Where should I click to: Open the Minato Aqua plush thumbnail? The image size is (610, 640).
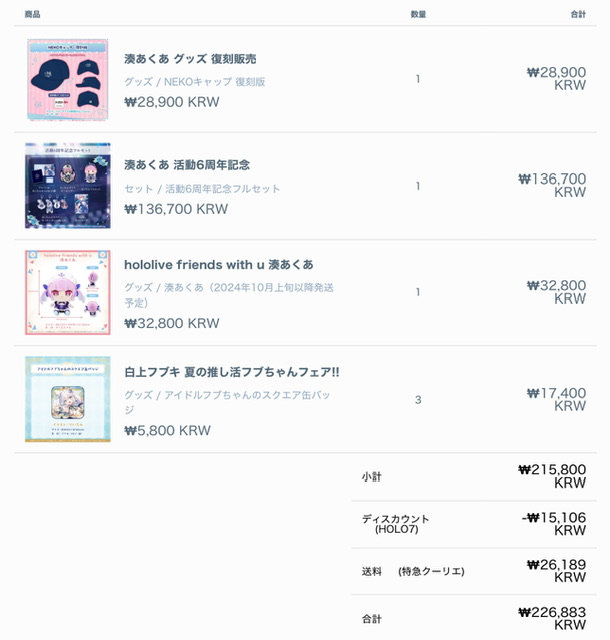click(68, 293)
